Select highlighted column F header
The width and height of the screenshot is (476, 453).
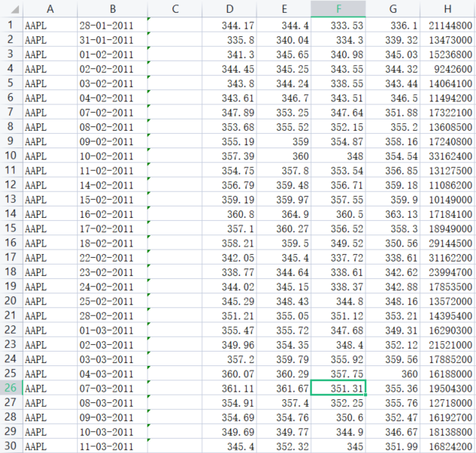tap(338, 9)
